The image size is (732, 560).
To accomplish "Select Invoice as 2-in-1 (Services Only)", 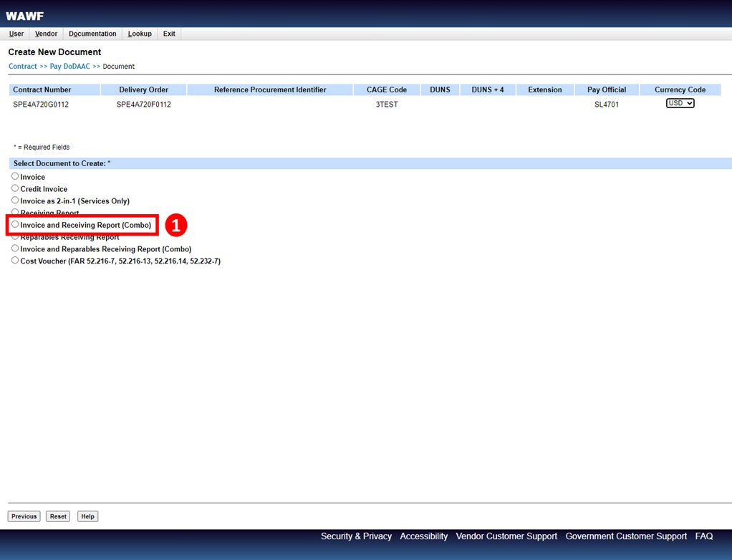I will point(15,201).
